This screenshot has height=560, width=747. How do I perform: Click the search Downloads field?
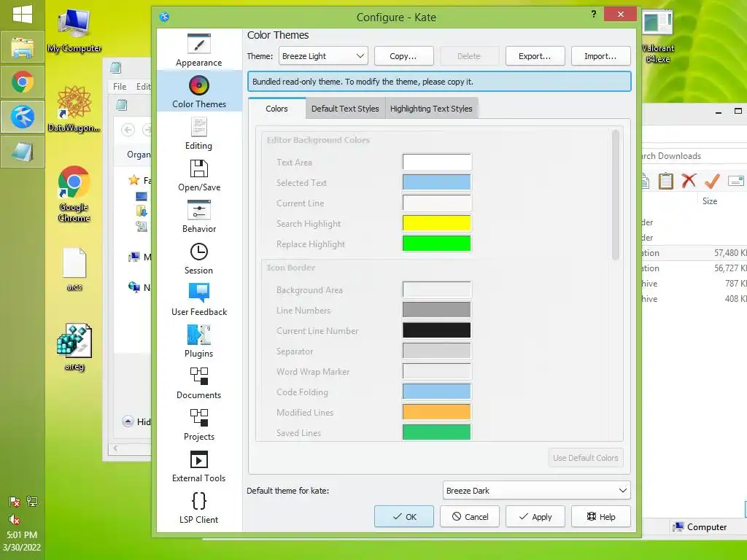[693, 156]
